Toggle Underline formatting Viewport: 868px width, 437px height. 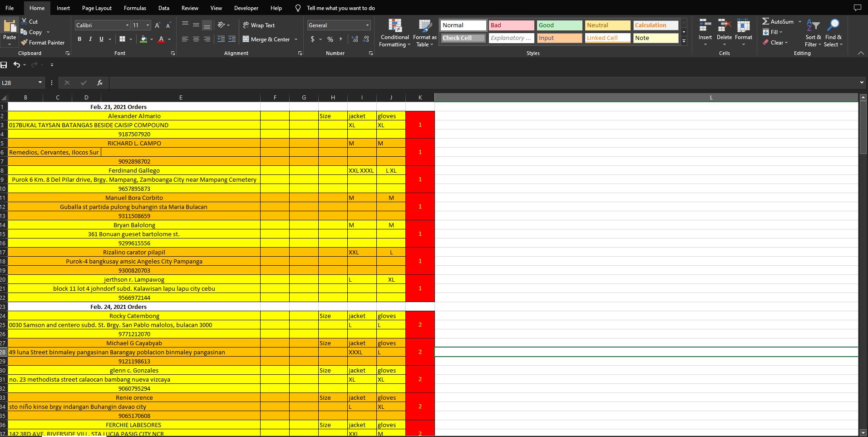tap(101, 39)
